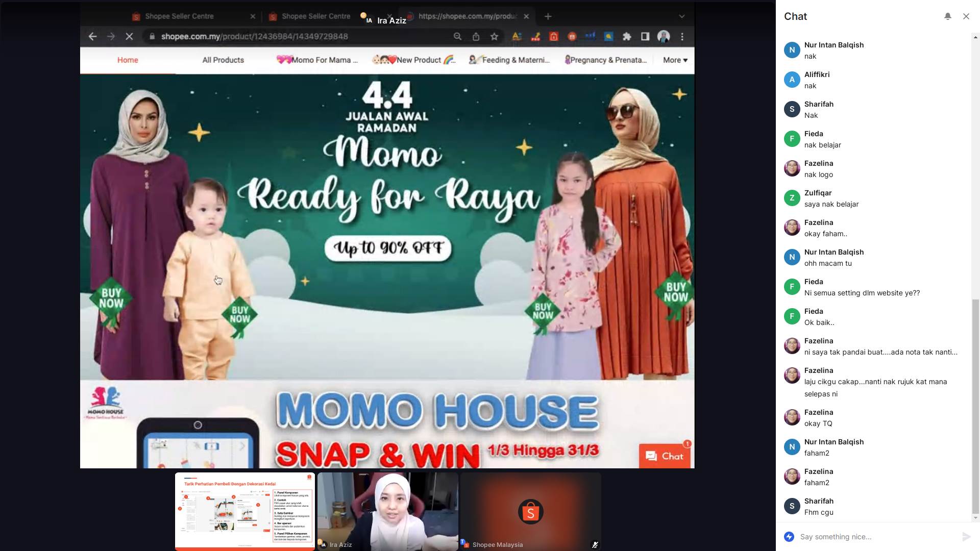Screen dimensions: 980x551
Task: Expand the More dropdown in shop menu
Action: (x=675, y=60)
